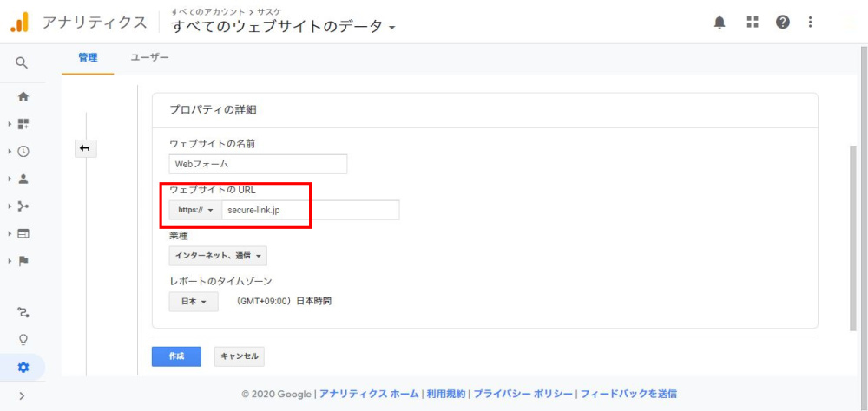
Task: Click the Admin gear icon
Action: tap(23, 367)
